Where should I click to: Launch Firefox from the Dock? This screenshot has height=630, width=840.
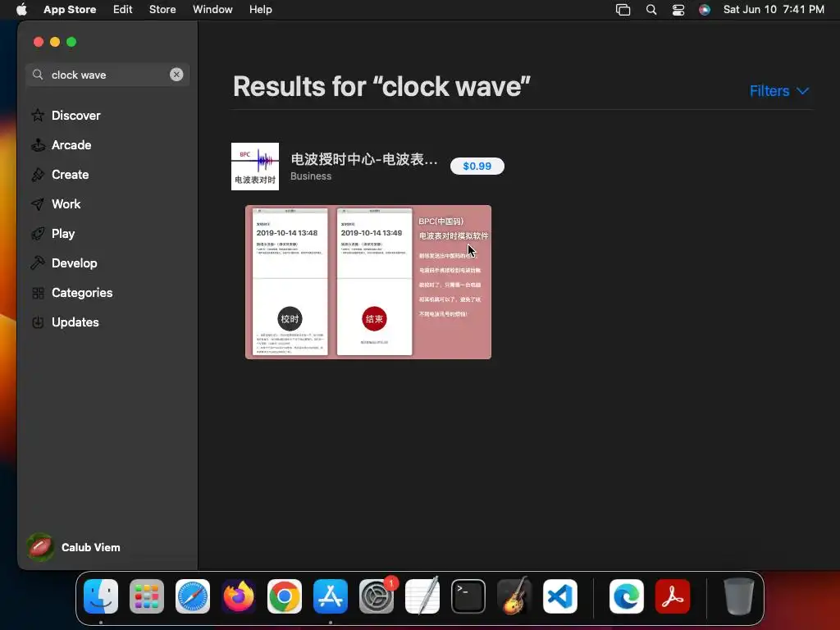239,596
